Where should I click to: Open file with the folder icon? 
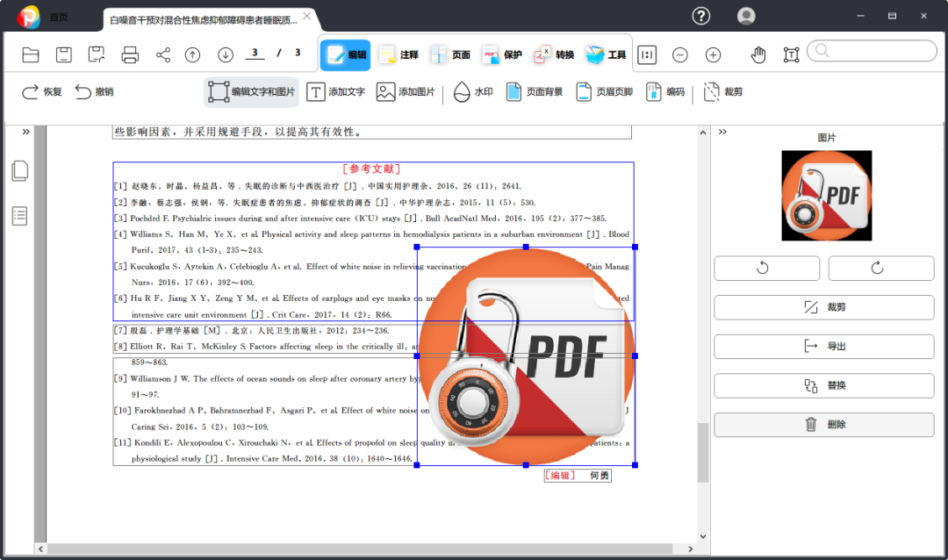pos(30,55)
